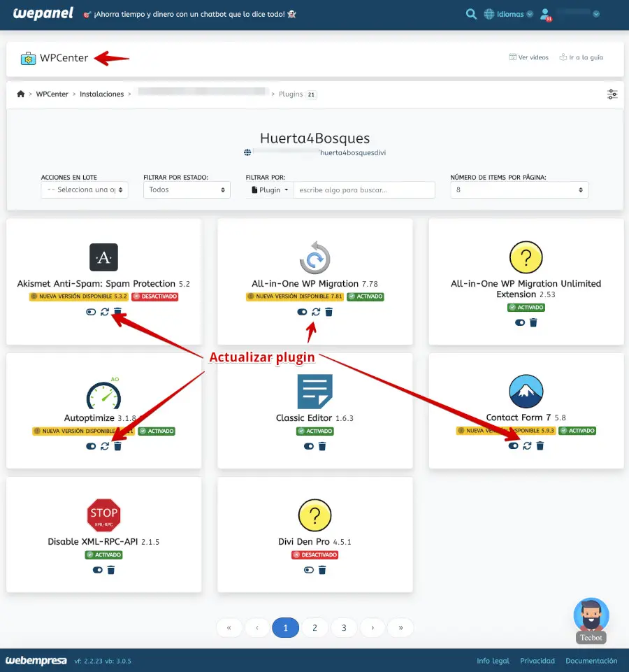Click the home icon in breadcrumb

(x=20, y=94)
